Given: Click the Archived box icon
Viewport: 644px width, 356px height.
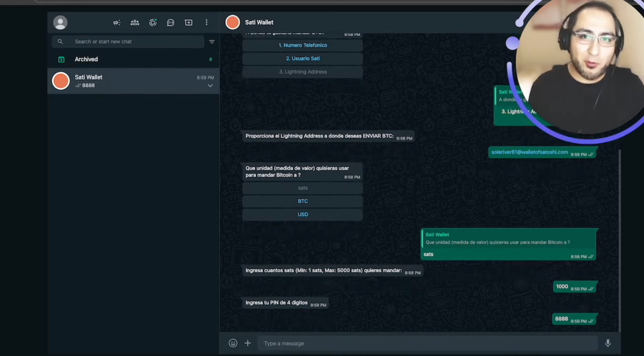Looking at the screenshot, I should pos(61,59).
